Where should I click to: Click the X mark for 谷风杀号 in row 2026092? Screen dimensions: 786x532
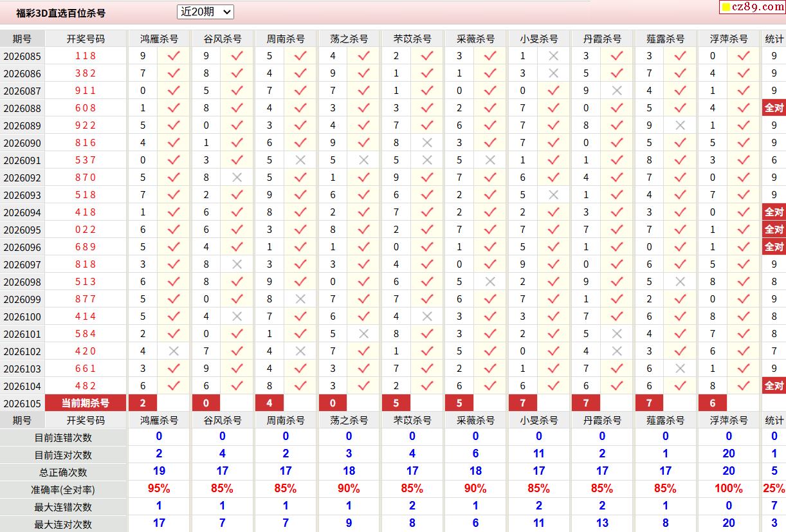pos(237,178)
